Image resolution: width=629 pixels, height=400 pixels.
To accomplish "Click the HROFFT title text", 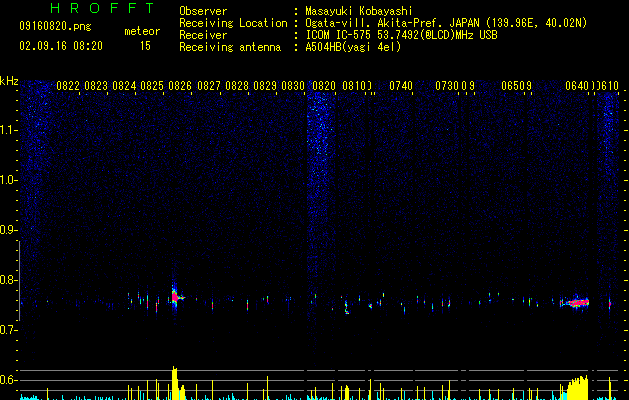I will (103, 8).
